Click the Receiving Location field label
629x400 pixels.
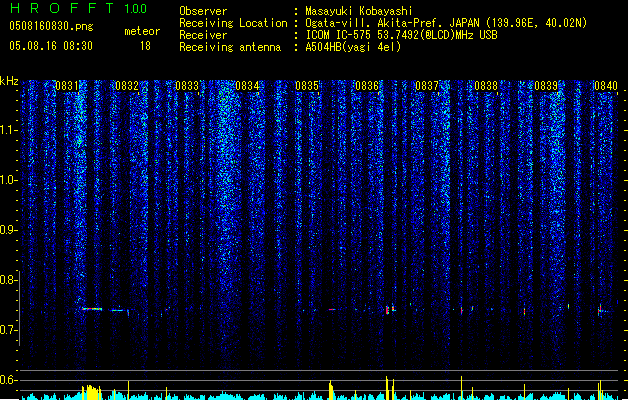point(233,23)
